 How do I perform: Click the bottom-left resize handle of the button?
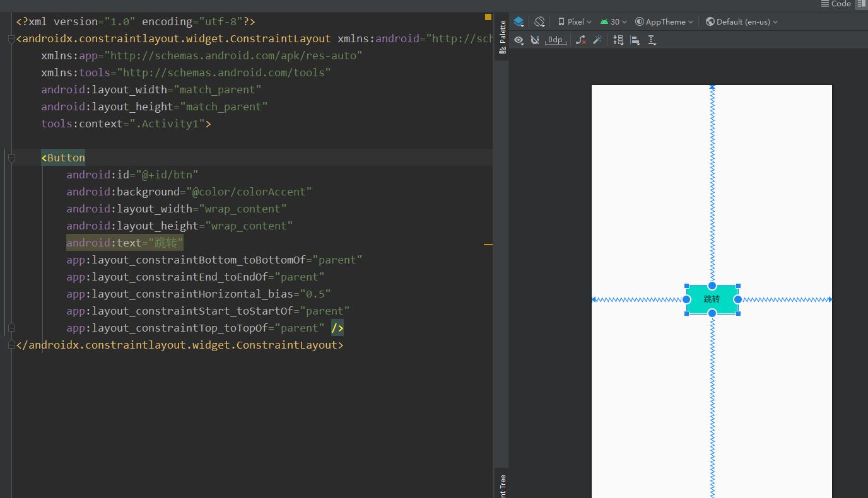(687, 313)
